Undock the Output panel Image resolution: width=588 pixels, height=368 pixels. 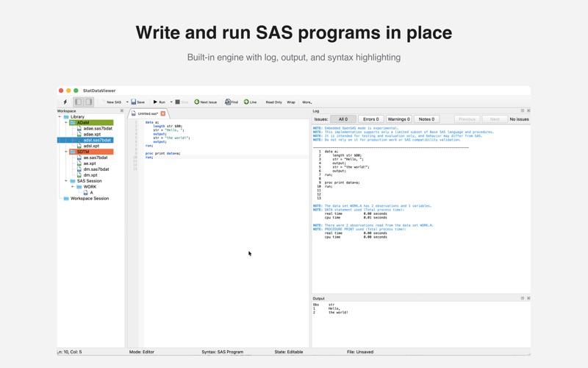coord(523,298)
